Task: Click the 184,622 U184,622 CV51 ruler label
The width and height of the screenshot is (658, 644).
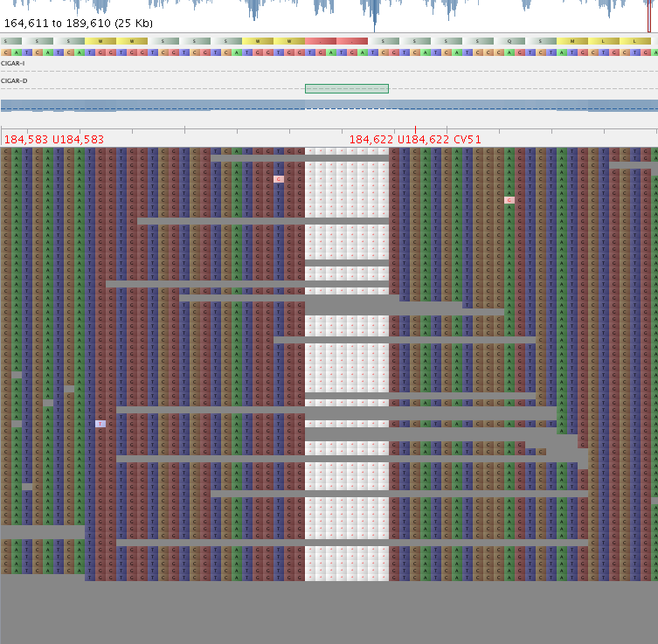Action: pos(415,140)
